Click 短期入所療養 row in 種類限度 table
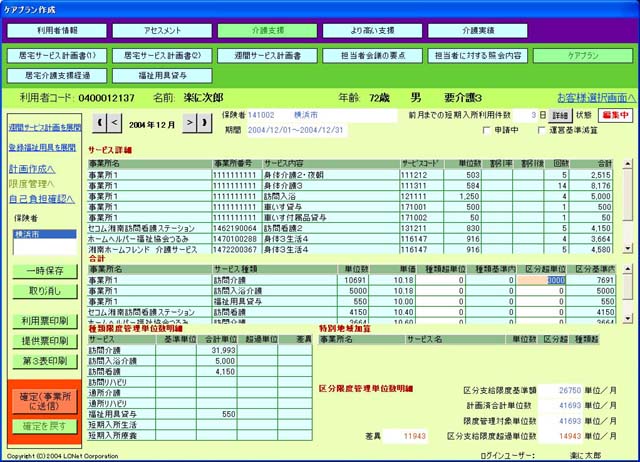Image resolution: width=640 pixels, height=462 pixels. pyautogui.click(x=200, y=435)
